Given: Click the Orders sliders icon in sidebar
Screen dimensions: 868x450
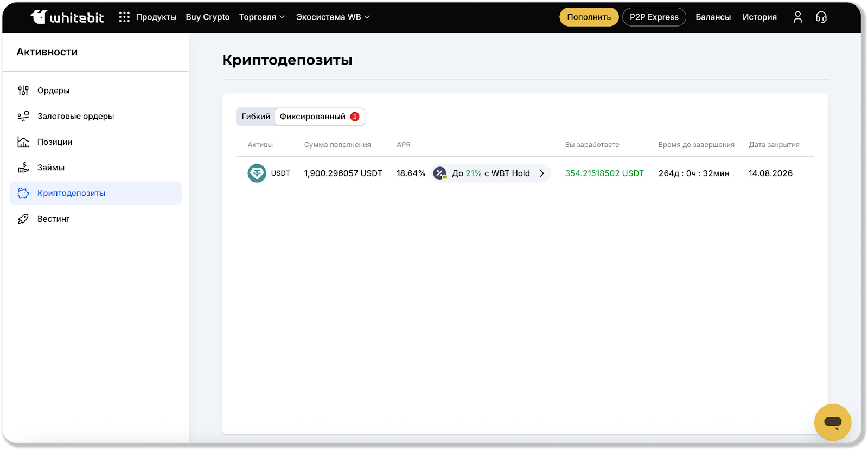Looking at the screenshot, I should click(23, 91).
